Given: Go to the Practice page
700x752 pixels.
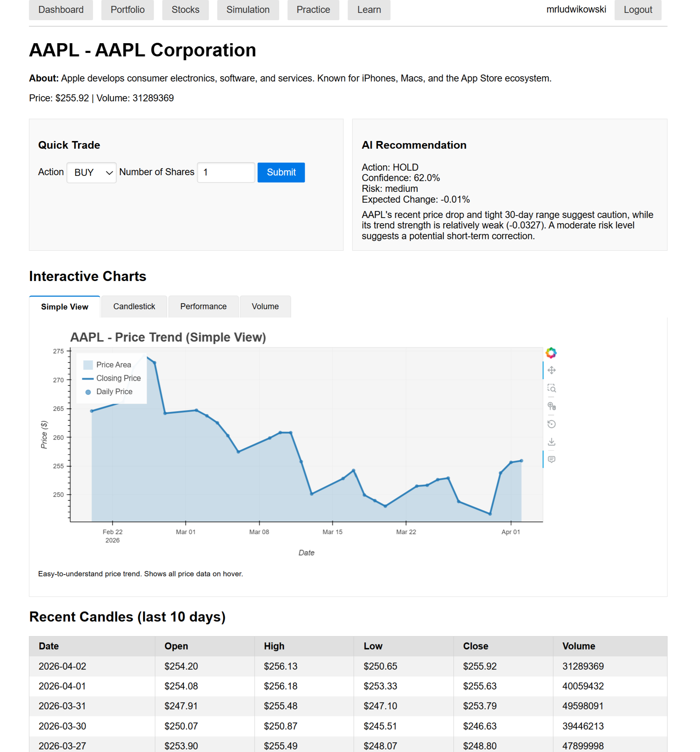Looking at the screenshot, I should point(313,10).
